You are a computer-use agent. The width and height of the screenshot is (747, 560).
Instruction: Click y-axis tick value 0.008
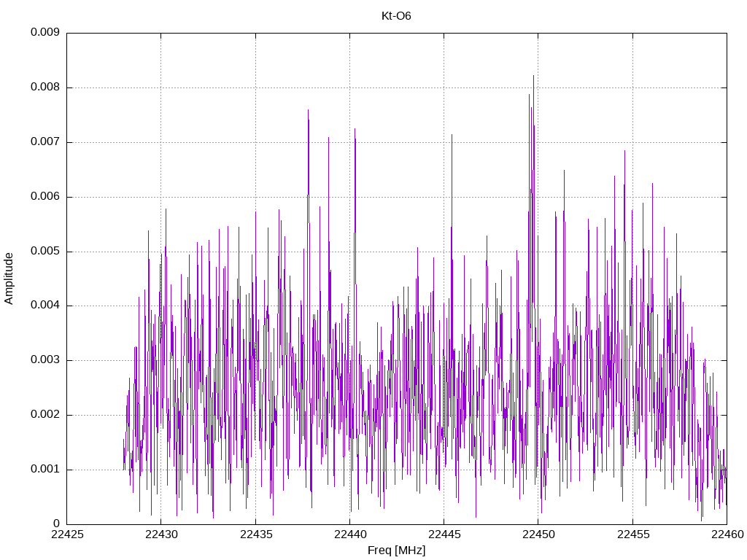pos(45,87)
